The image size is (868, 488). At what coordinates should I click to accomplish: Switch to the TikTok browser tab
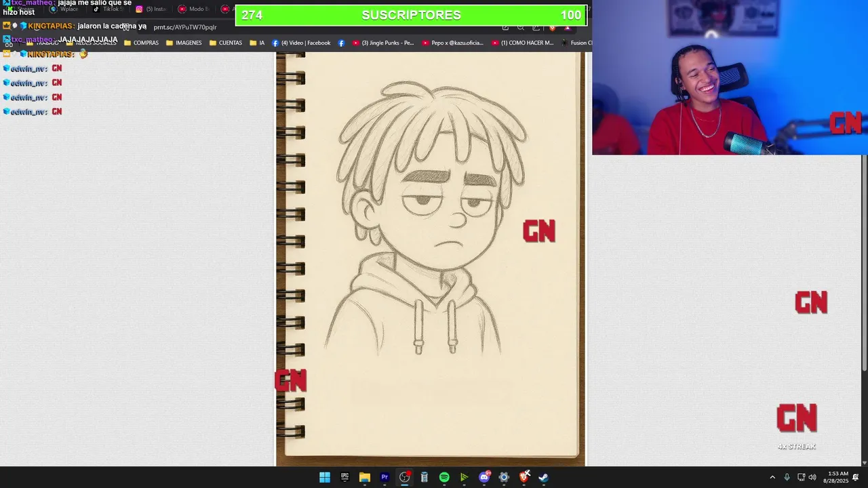pos(106,9)
